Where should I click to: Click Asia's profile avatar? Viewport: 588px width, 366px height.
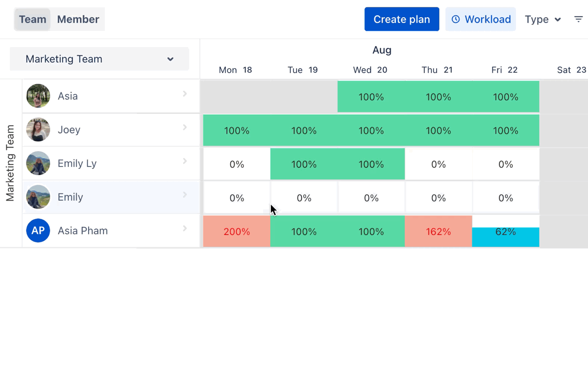38,96
